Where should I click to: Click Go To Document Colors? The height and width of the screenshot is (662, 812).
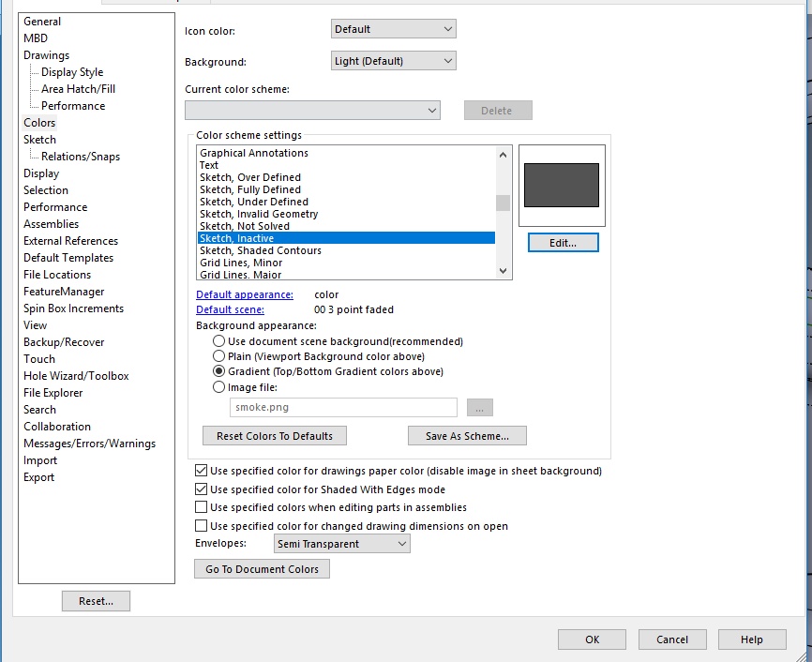262,569
